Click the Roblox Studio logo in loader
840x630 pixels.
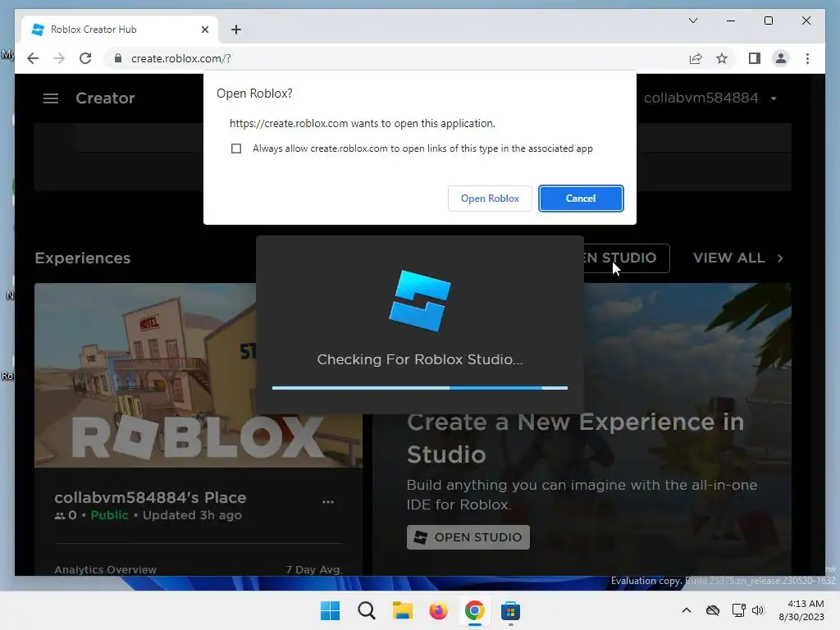[x=420, y=300]
